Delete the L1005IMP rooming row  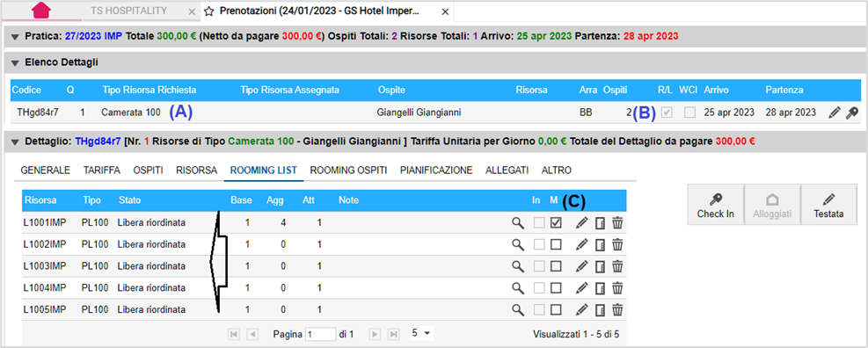[617, 309]
